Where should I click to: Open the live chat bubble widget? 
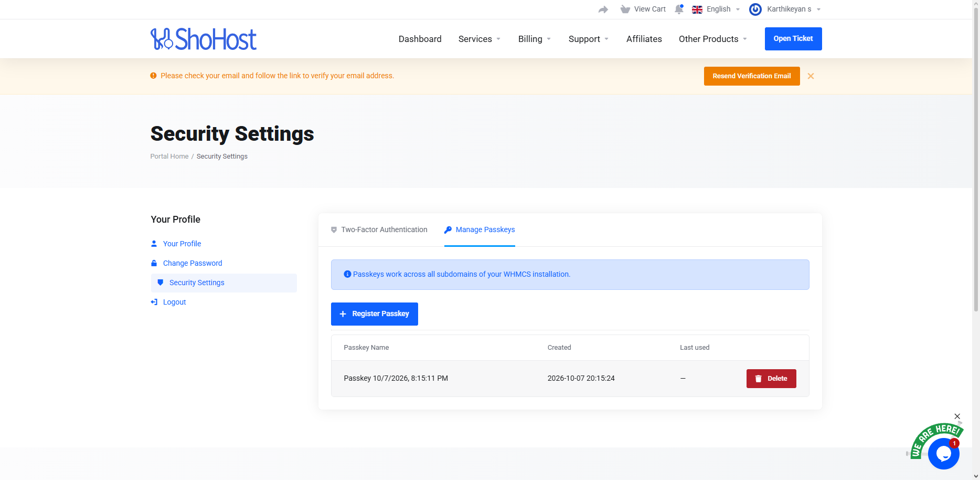click(943, 453)
